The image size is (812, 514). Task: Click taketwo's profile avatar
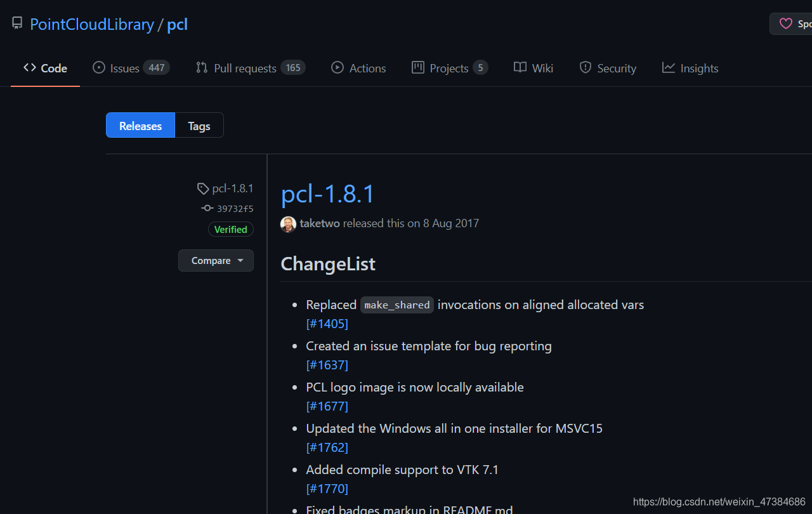(x=288, y=223)
